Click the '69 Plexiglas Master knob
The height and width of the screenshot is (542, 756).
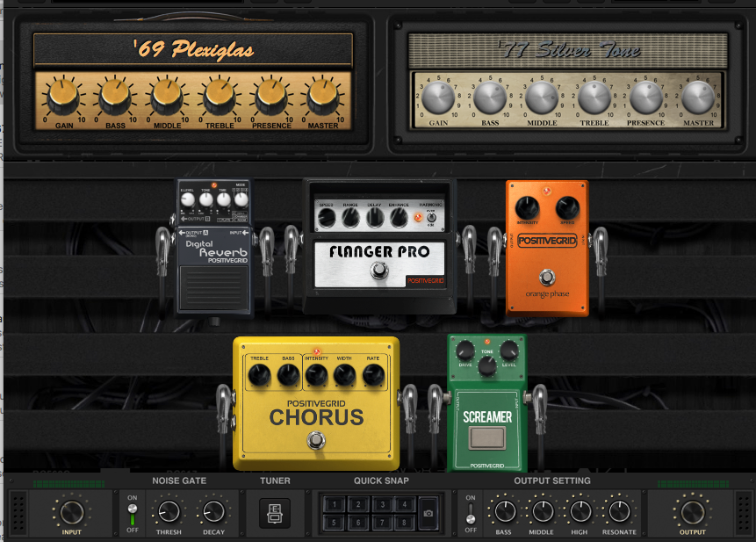(x=323, y=98)
